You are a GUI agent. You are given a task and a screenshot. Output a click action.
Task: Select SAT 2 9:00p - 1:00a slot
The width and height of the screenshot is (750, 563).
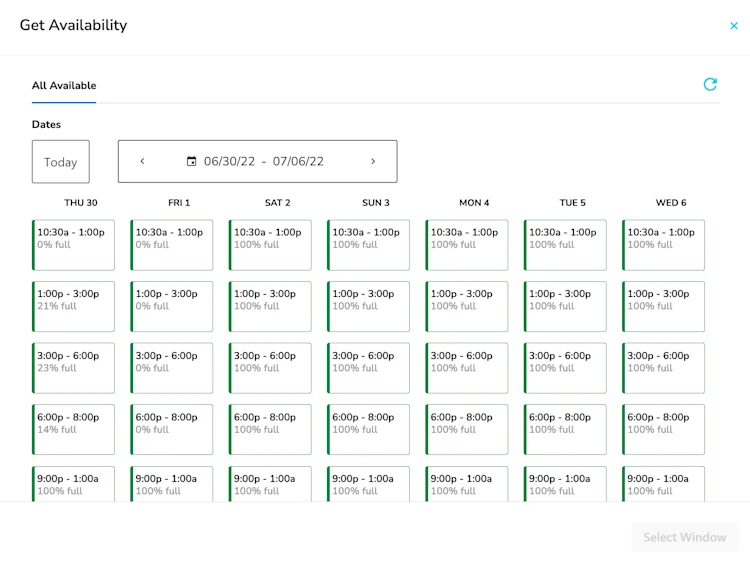(270, 484)
